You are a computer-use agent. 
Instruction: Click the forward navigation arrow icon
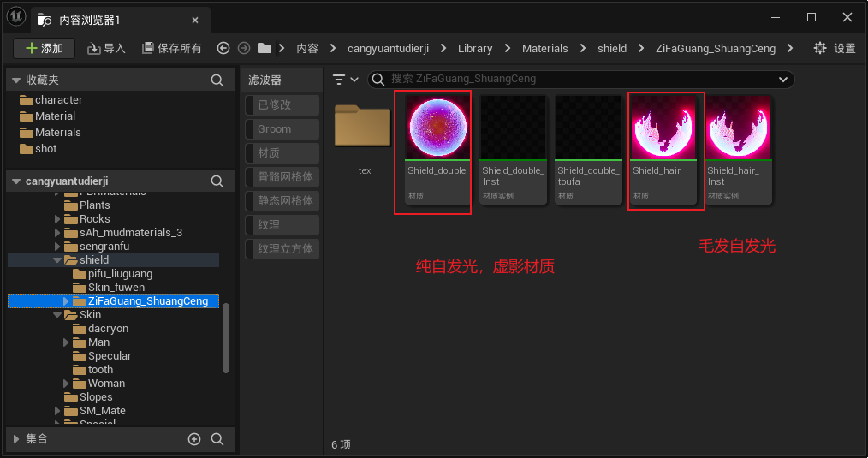pyautogui.click(x=244, y=49)
